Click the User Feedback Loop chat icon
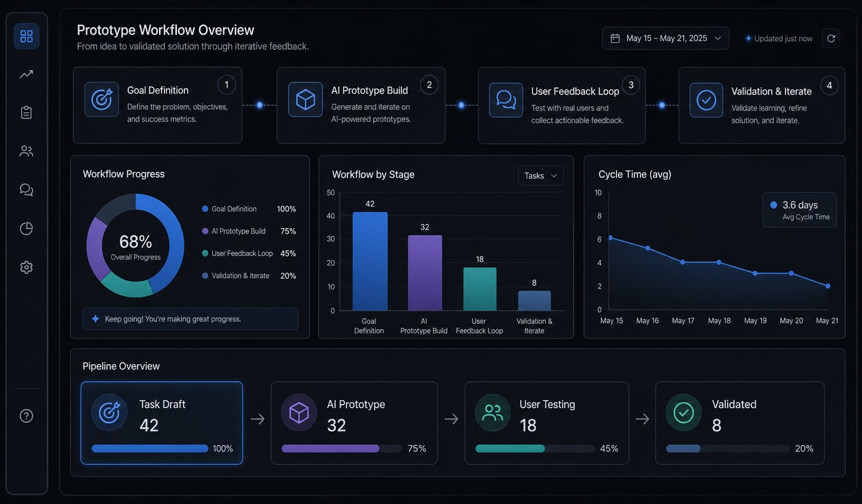The image size is (862, 504). coord(506,100)
